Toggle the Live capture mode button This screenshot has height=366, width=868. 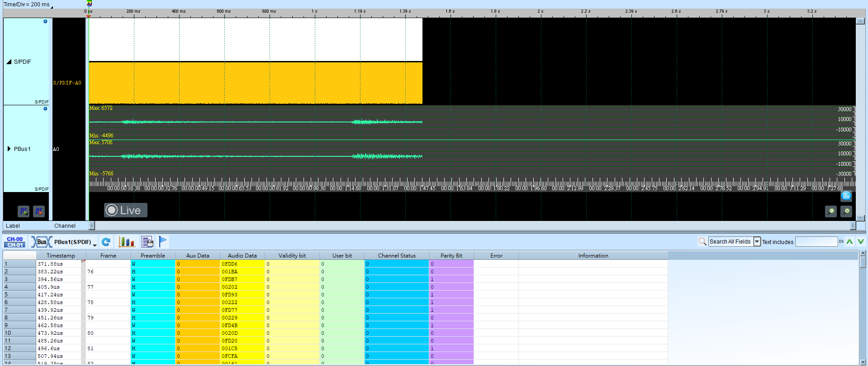tap(126, 210)
